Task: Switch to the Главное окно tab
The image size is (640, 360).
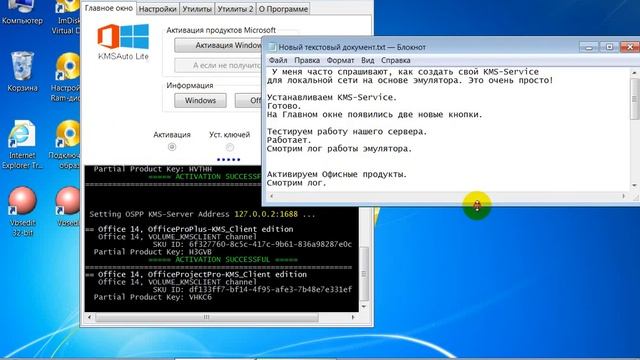Action: [109, 8]
